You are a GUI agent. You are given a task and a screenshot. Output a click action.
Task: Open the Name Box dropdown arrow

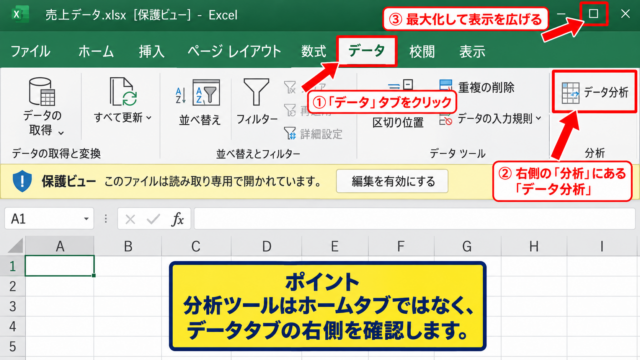(x=86, y=219)
